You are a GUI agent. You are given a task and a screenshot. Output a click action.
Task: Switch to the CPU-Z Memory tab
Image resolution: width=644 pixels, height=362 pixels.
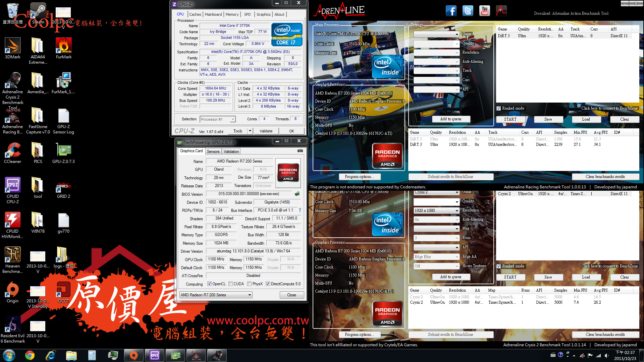click(232, 14)
